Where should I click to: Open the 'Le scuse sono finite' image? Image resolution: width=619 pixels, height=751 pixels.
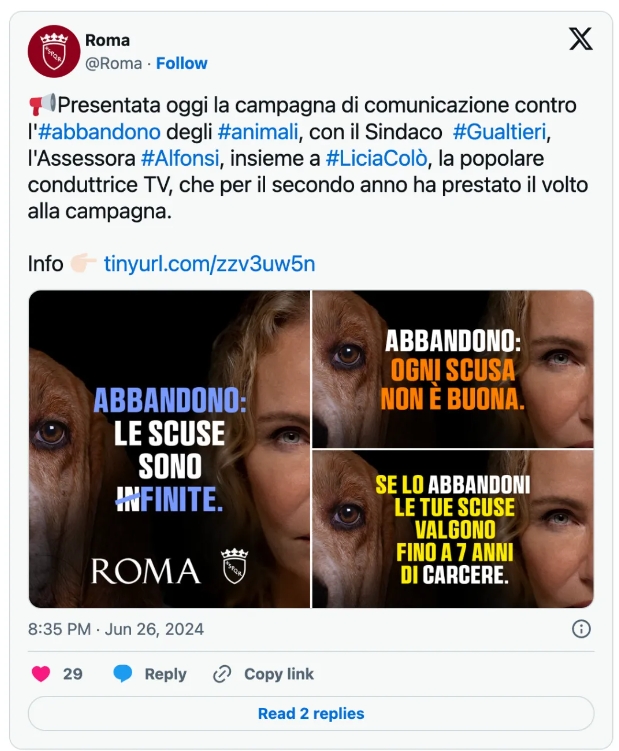coord(169,449)
